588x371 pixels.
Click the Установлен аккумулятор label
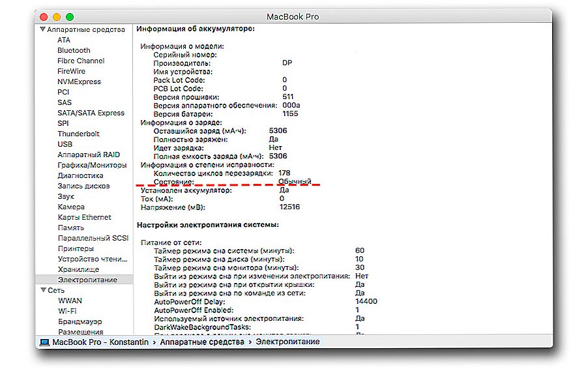[x=186, y=190]
